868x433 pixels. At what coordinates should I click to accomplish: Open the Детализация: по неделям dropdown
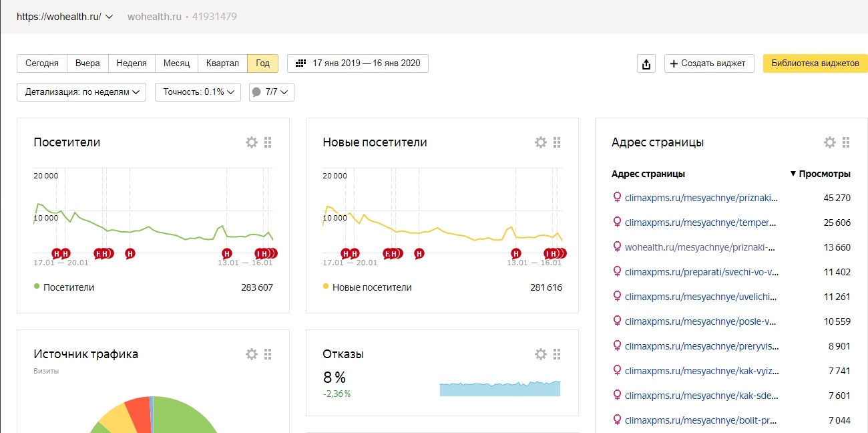pos(81,92)
